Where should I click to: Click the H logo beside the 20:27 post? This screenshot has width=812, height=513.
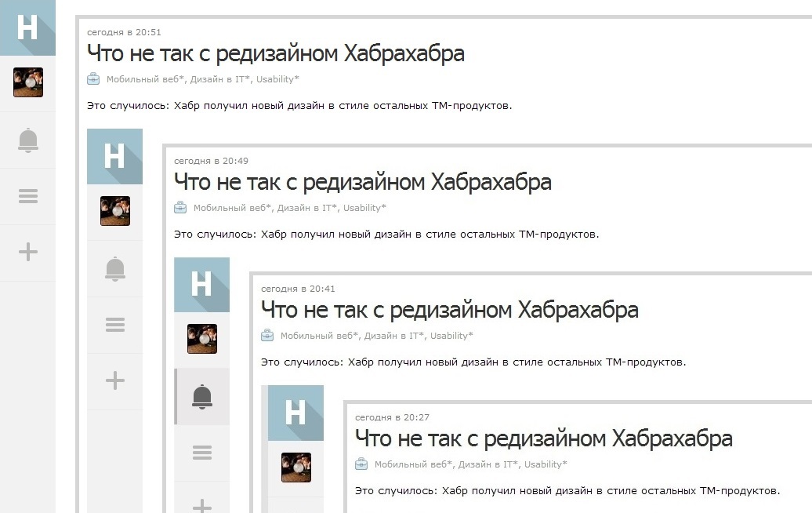pos(295,413)
